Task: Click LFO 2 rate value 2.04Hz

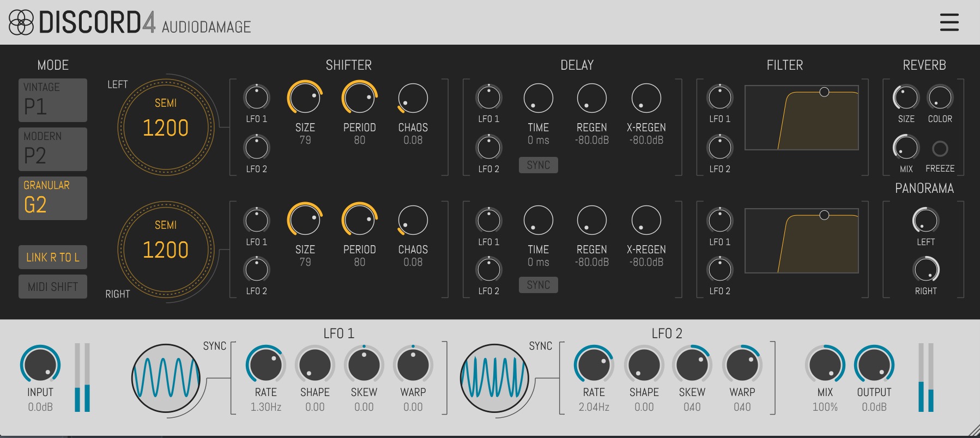Action: 594,407
